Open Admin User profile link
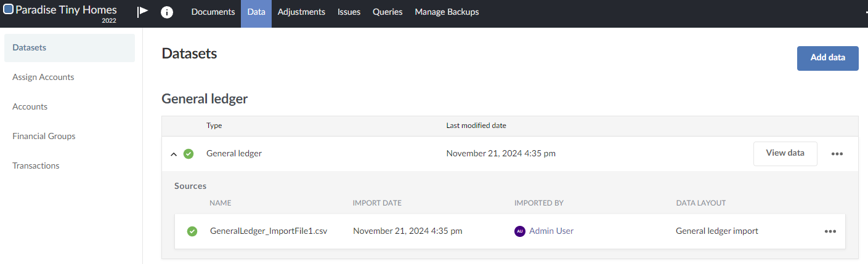Viewport: 868px width, 264px height. click(551, 231)
